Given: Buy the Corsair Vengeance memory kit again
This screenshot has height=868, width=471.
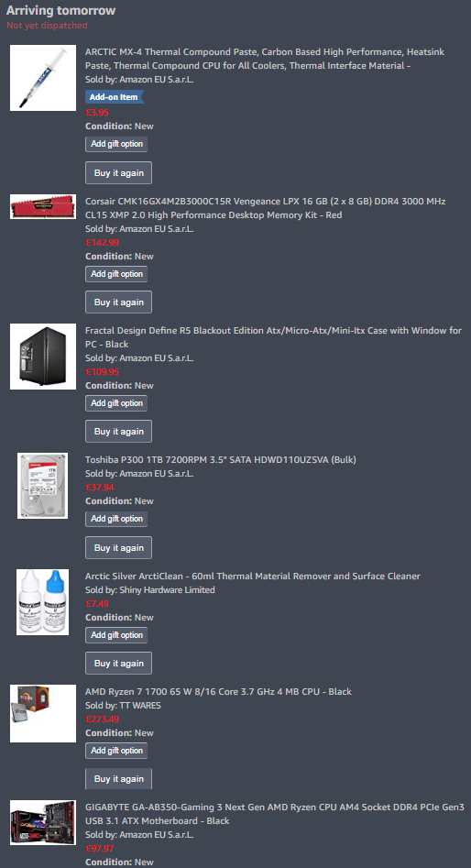Looking at the screenshot, I should 118,302.
